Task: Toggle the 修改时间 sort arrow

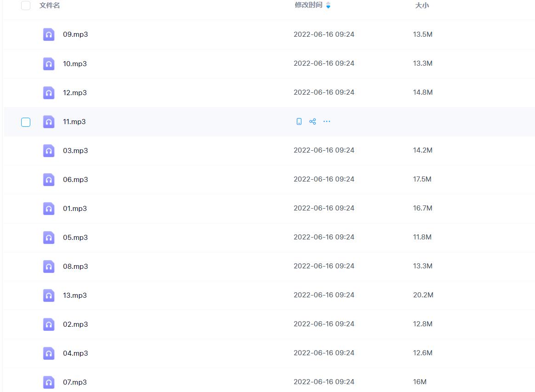Action: point(328,6)
